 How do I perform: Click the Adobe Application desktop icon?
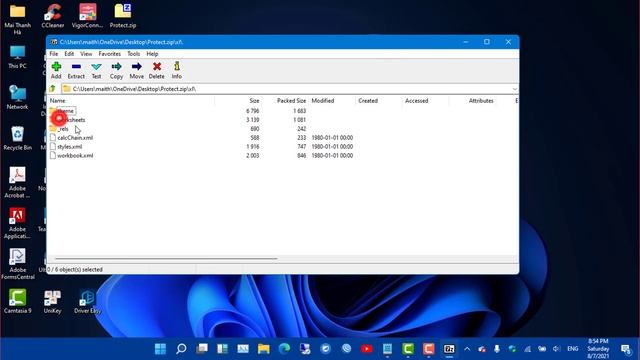[17, 223]
